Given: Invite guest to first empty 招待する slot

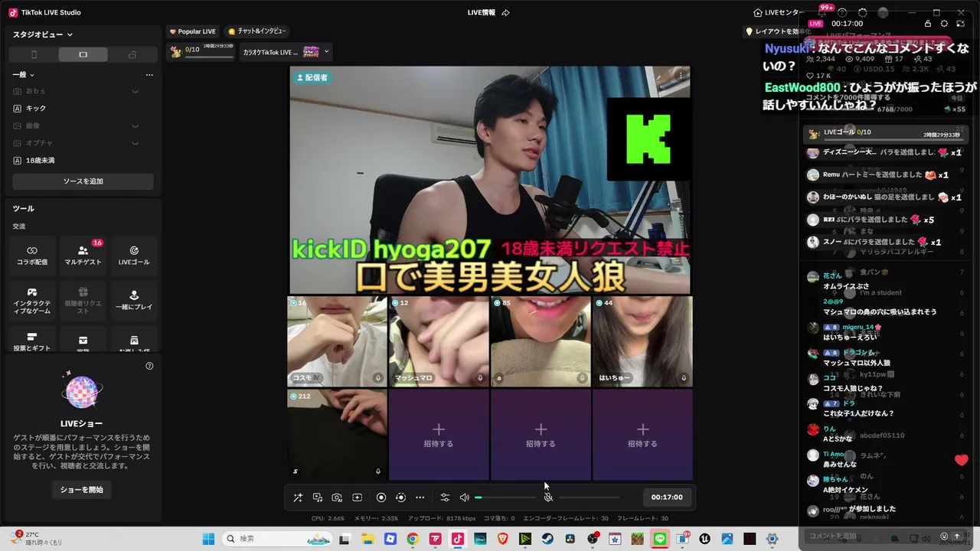Looking at the screenshot, I should (x=439, y=435).
